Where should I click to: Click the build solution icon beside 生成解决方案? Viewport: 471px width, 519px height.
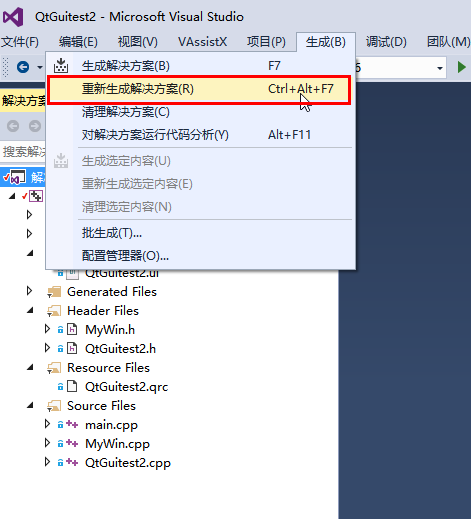tap(61, 66)
